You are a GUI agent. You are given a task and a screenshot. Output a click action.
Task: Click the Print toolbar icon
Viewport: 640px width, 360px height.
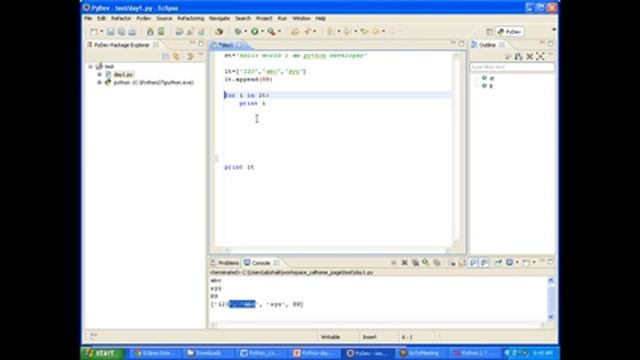[132, 31]
